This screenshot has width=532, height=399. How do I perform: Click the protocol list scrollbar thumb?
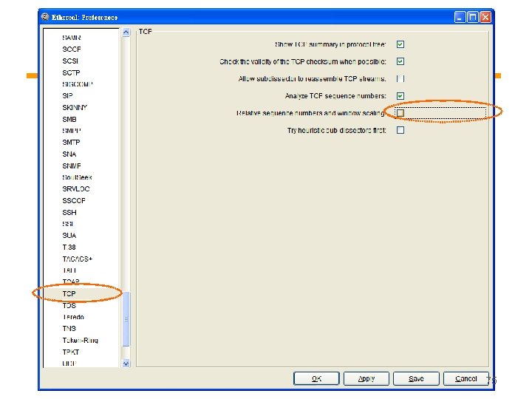(126, 319)
